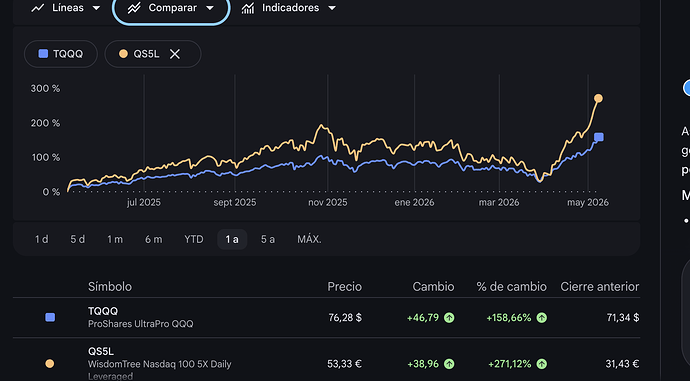The width and height of the screenshot is (690, 381).
Task: Click the % de cambio column header
Action: coord(511,286)
